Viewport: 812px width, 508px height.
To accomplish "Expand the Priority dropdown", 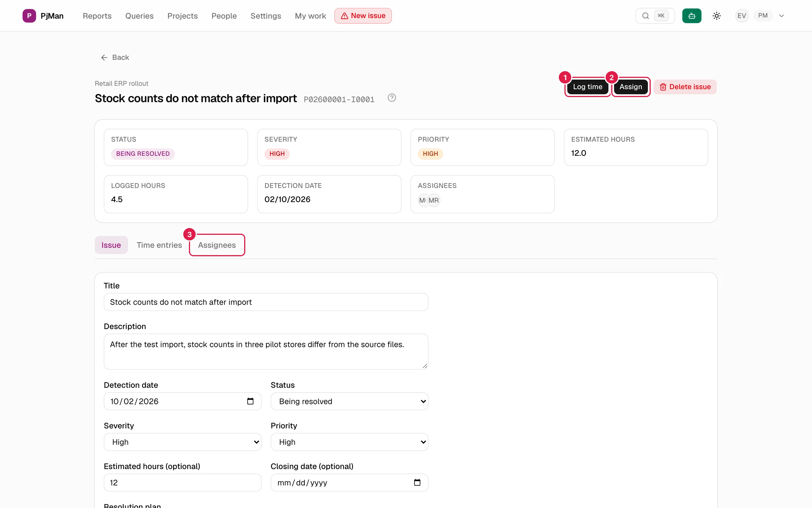I will coord(349,442).
